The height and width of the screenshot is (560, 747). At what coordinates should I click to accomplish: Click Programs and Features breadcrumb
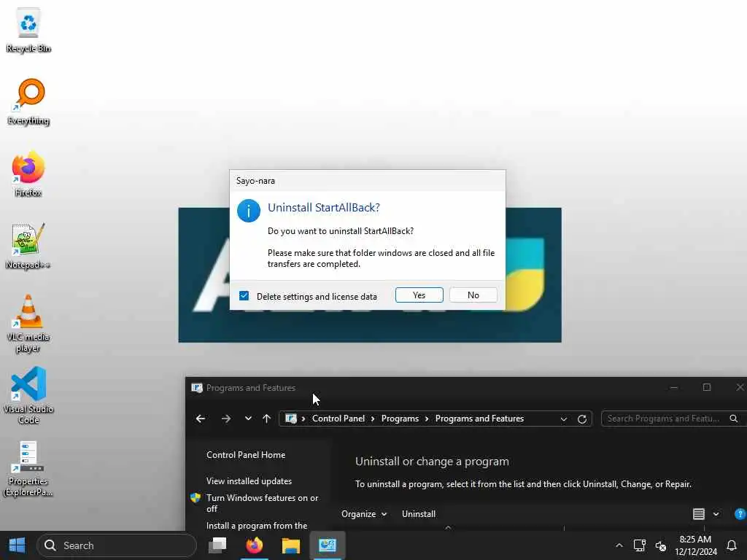[479, 419]
